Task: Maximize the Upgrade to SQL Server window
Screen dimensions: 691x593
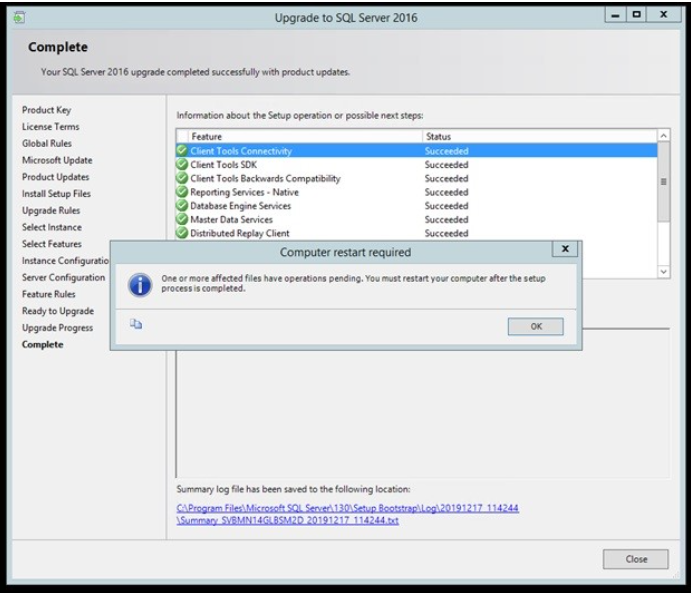Action: 636,15
